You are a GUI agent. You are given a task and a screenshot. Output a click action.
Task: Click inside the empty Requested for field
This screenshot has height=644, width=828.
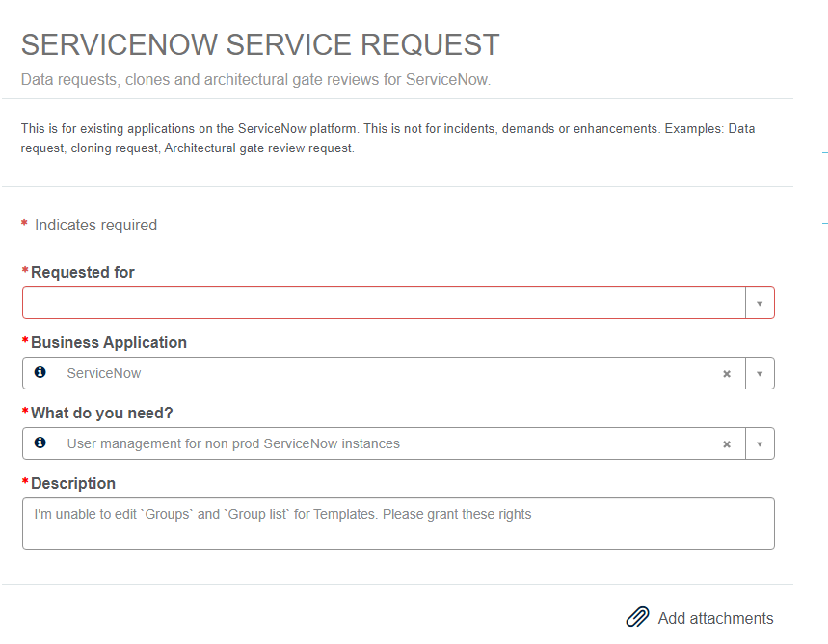click(384, 303)
